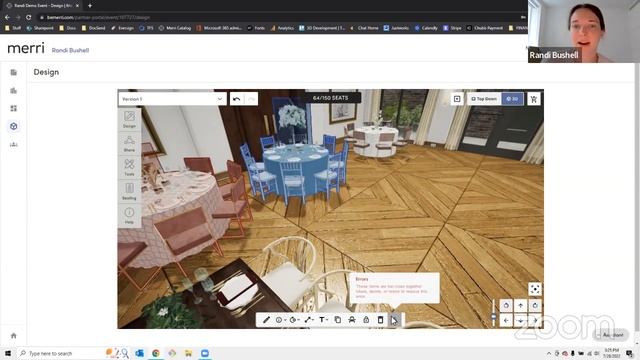640x360 pixels.
Task: Open File Explorer from the taskbar
Action: click(x=189, y=353)
